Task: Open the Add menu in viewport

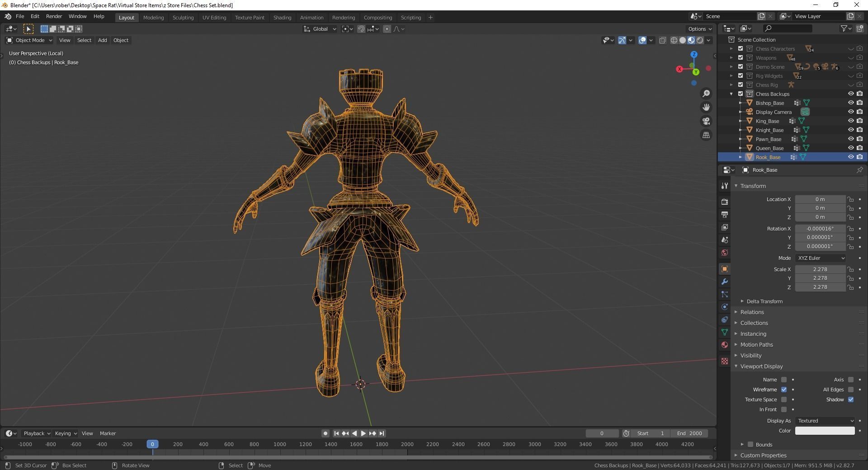Action: (102, 40)
